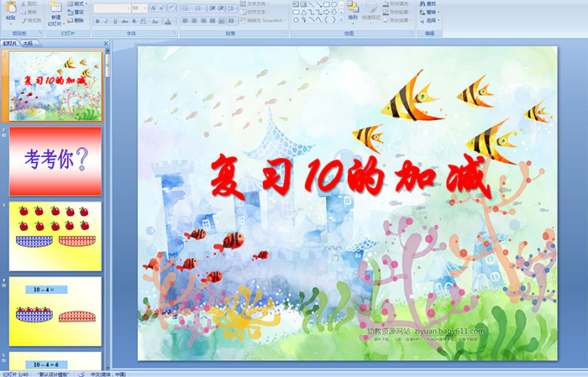
Task: Open Quick Styles (快速样式)
Action: click(371, 12)
